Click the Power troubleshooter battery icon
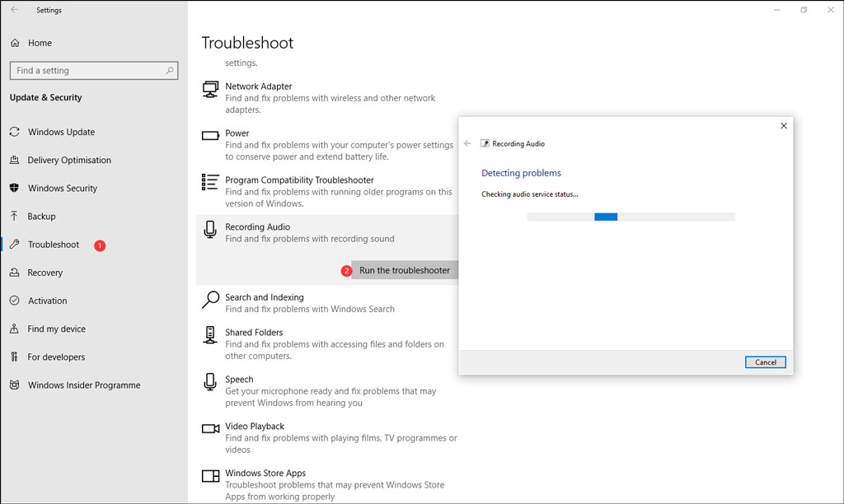844x504 pixels. click(210, 136)
